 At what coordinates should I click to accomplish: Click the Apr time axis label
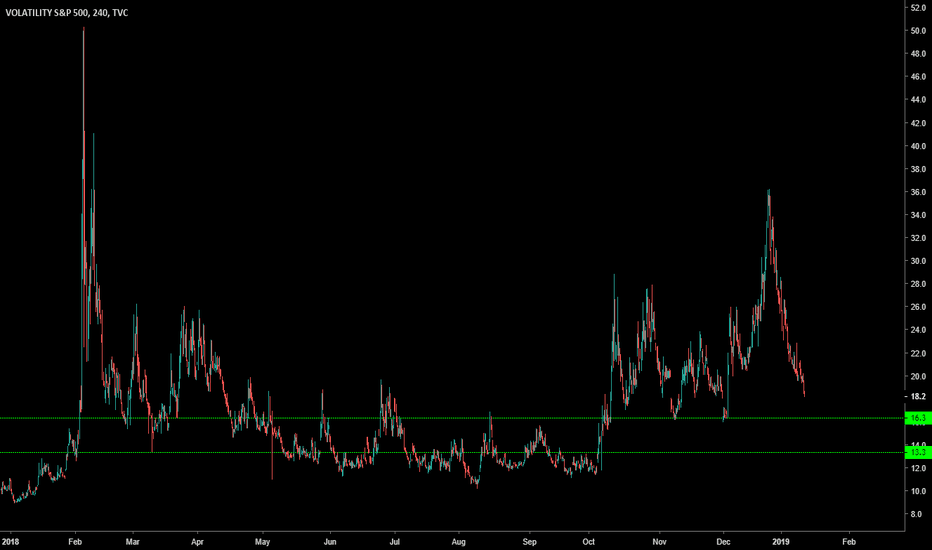(197, 542)
